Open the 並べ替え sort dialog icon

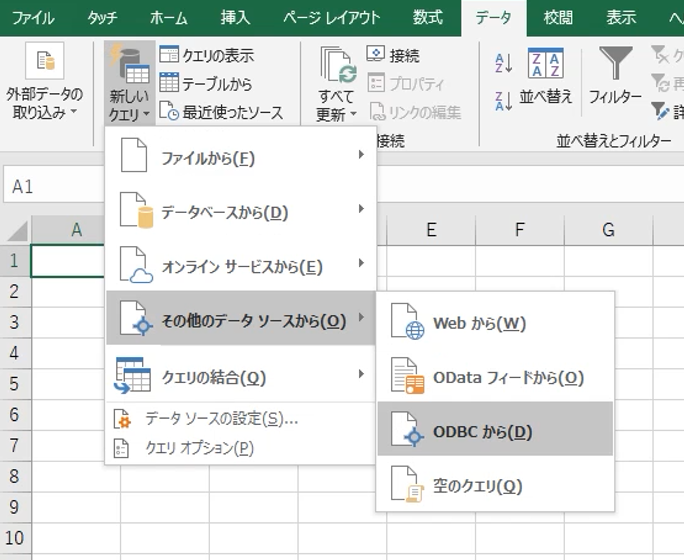pyautogui.click(x=545, y=64)
